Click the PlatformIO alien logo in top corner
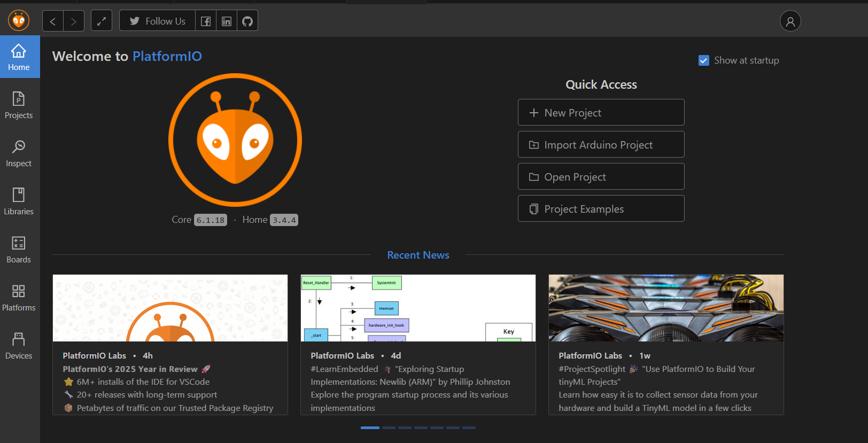The width and height of the screenshot is (868, 443). [x=19, y=21]
